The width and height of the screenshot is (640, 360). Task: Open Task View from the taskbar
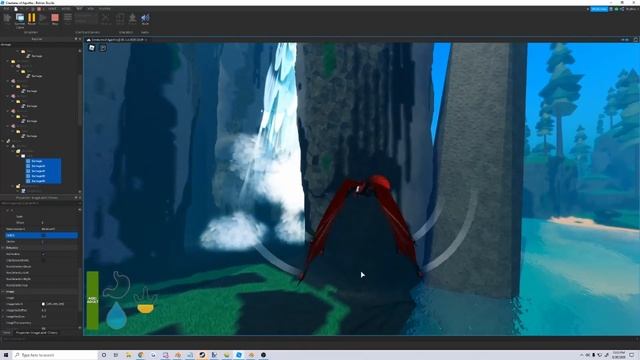tap(116, 355)
